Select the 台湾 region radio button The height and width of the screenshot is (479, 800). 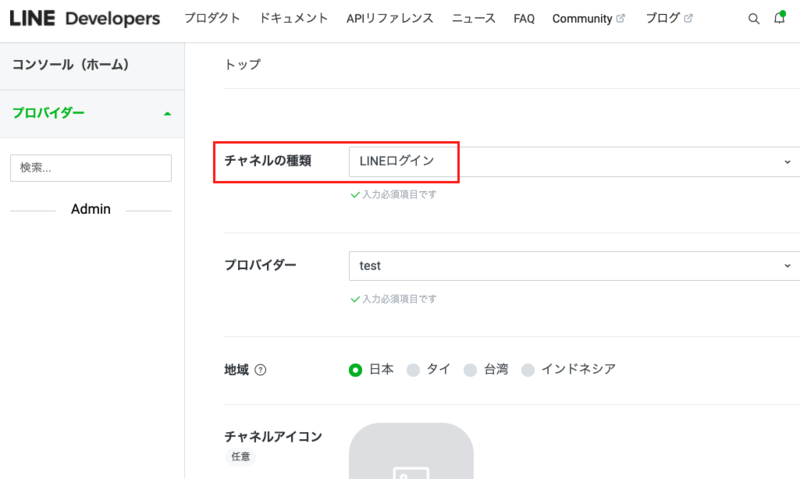[470, 370]
